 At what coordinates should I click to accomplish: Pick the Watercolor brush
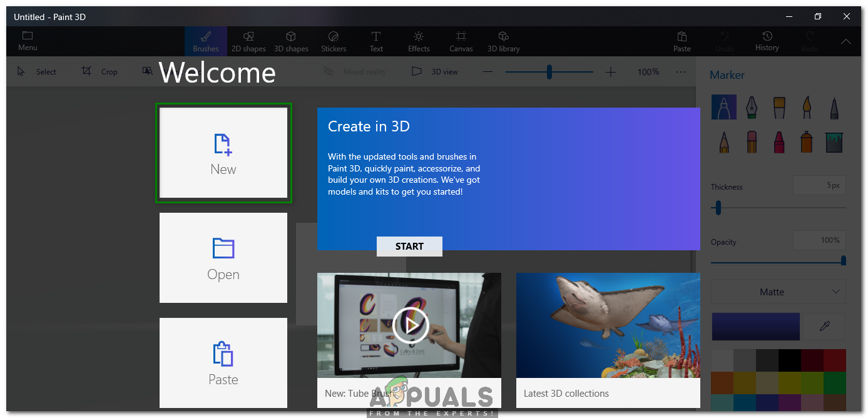(806, 107)
